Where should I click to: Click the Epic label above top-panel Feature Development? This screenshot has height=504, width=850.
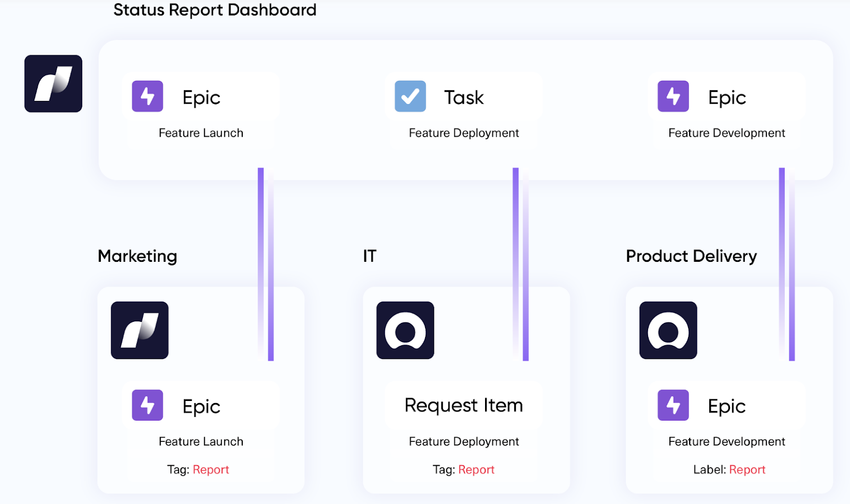pos(727,98)
